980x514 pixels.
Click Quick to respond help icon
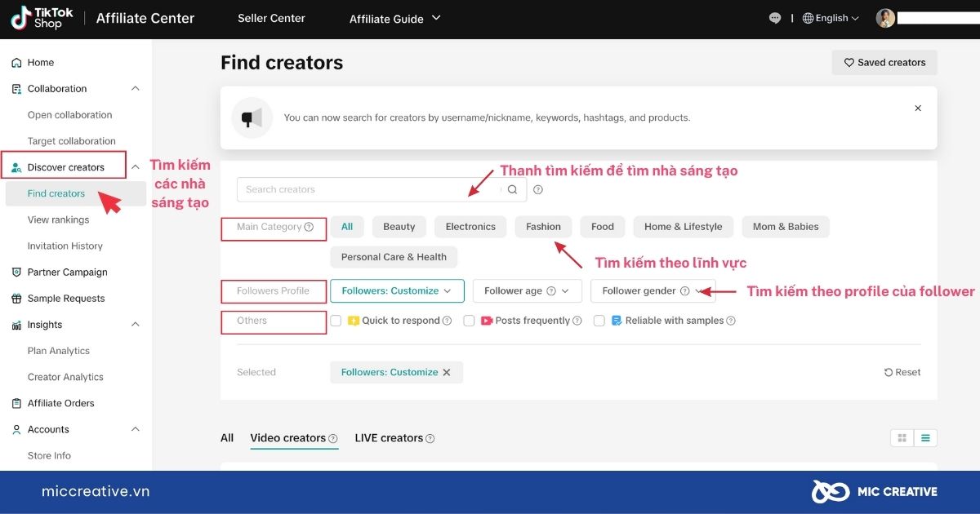coord(447,321)
